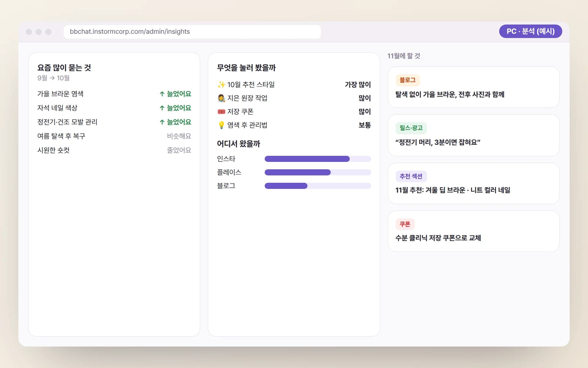Image resolution: width=588 pixels, height=368 pixels.
Task: Click the 인스타 progress bar
Action: pos(318,159)
